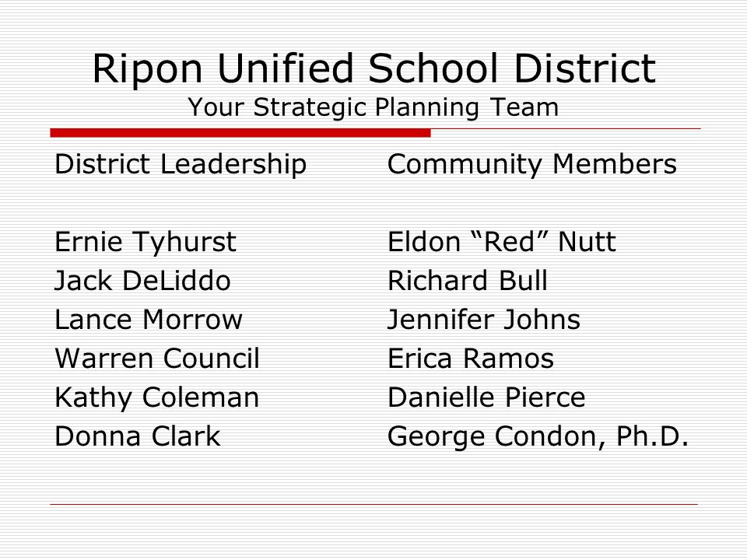Click on Erica Ramos
The width and height of the screenshot is (747, 560).
tap(471, 358)
